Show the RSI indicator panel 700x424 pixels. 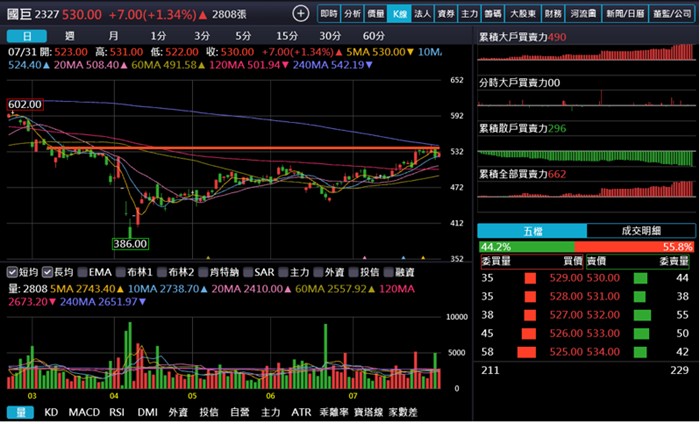click(x=117, y=411)
